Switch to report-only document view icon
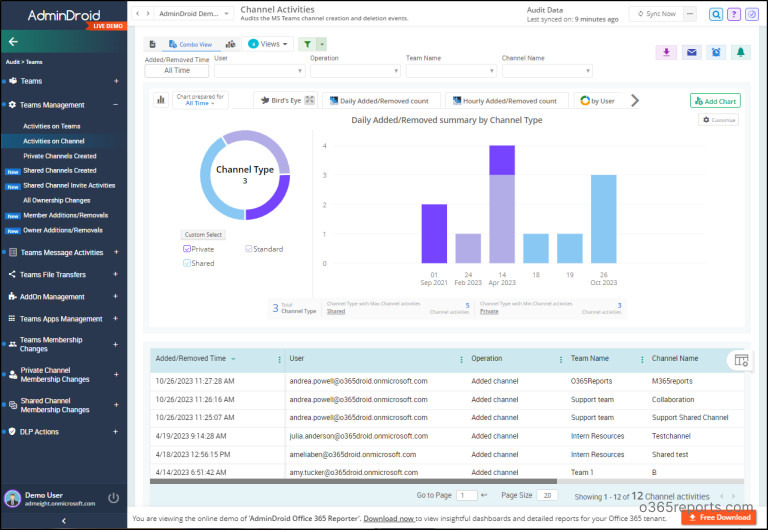The width and height of the screenshot is (768, 530). (x=152, y=44)
